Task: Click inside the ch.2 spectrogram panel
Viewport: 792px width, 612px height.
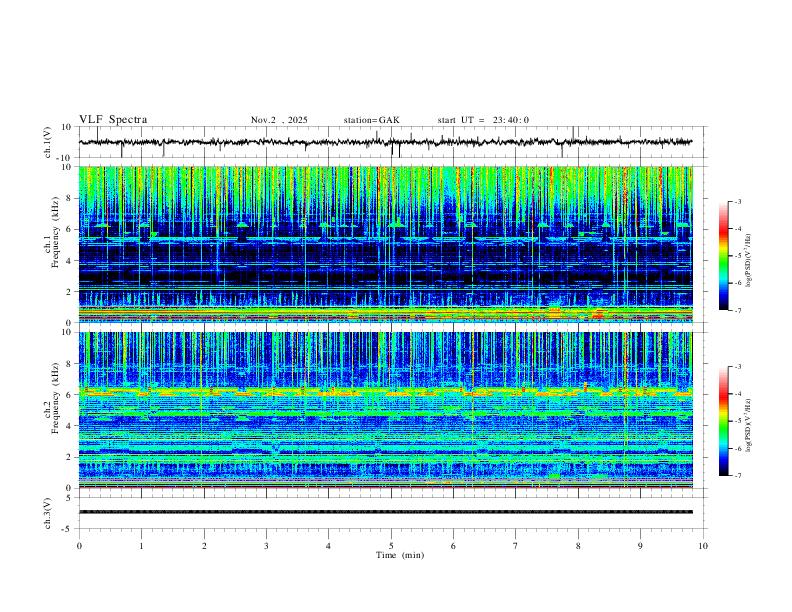Action: coord(386,410)
